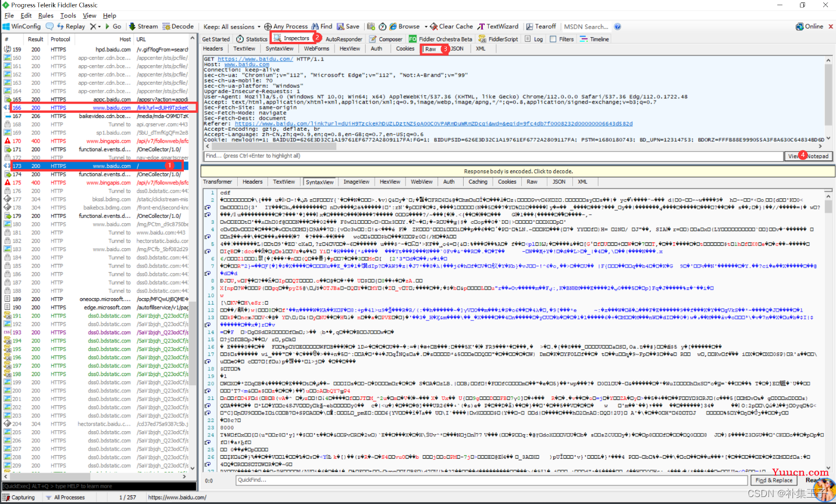
Task: Open the Composer tab
Action: 386,39
